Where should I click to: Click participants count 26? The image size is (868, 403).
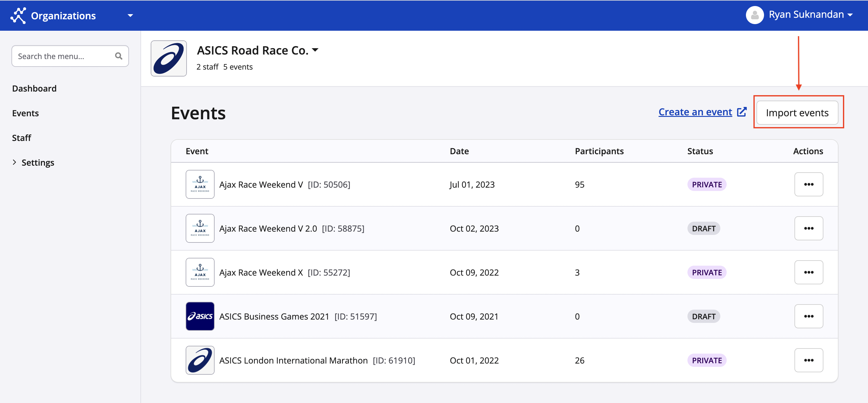[x=580, y=360]
